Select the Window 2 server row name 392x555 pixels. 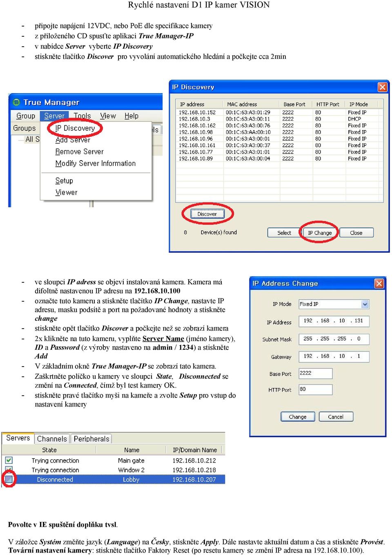pos(131,470)
